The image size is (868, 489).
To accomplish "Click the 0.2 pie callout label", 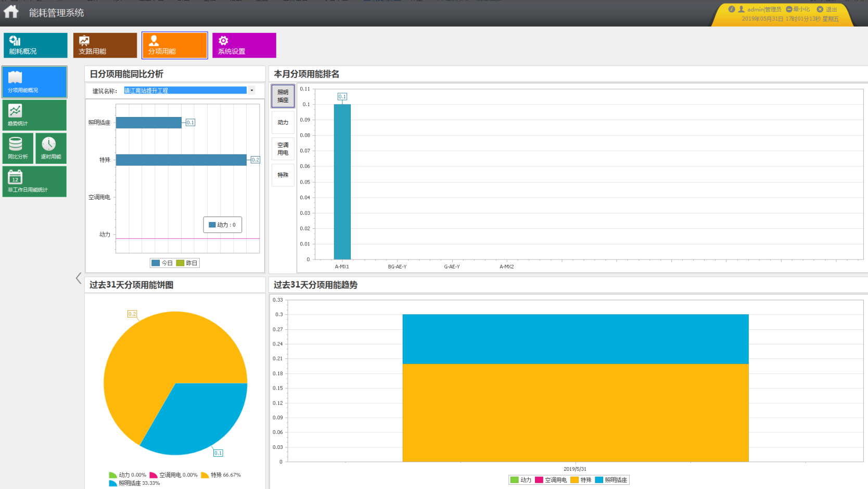I will [x=132, y=314].
